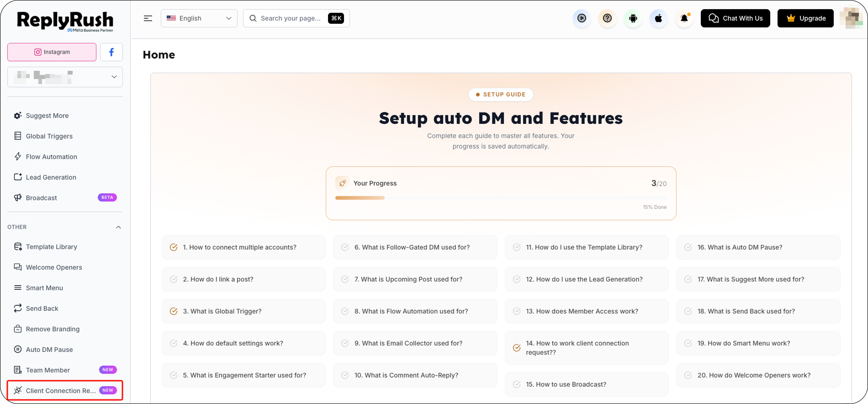
Task: Click the Broadcast megaphone icon
Action: [18, 197]
